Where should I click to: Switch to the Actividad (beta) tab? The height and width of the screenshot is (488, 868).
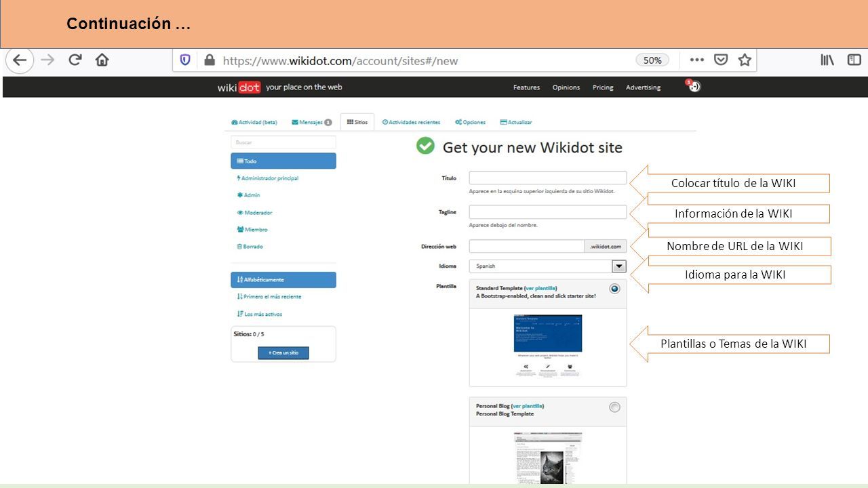point(254,122)
